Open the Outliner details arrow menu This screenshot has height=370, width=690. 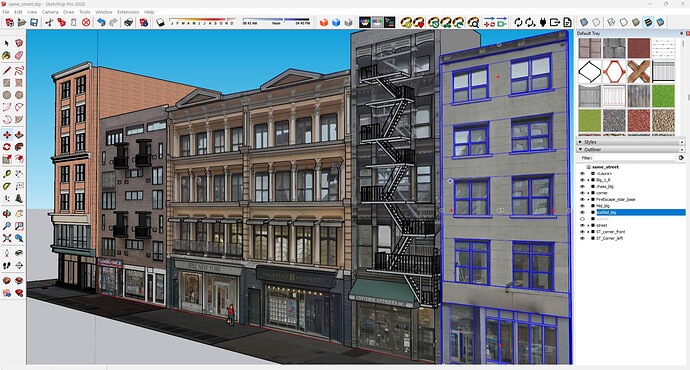point(681,158)
